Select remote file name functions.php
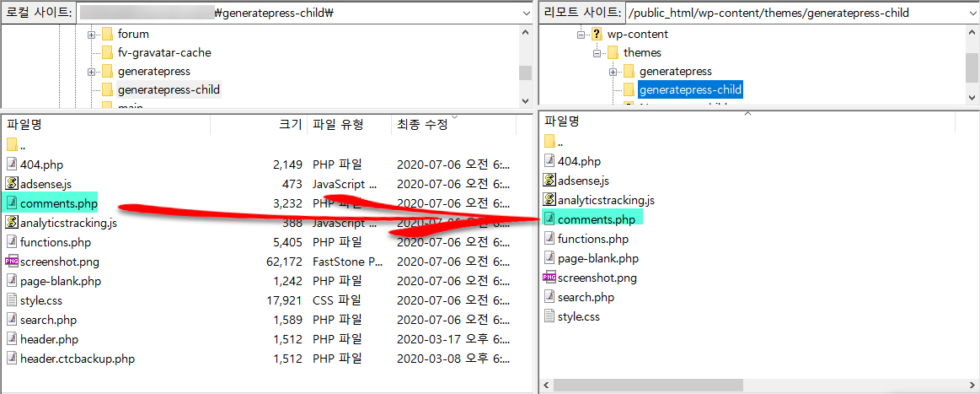 [x=593, y=238]
